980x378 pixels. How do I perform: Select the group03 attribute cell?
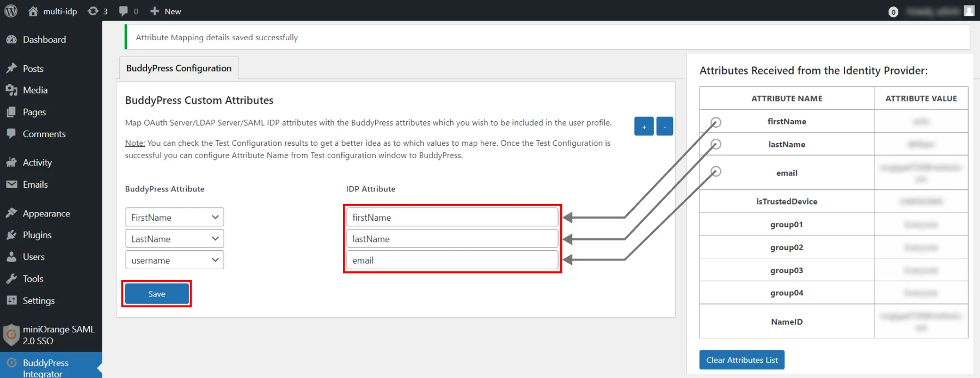coord(787,270)
